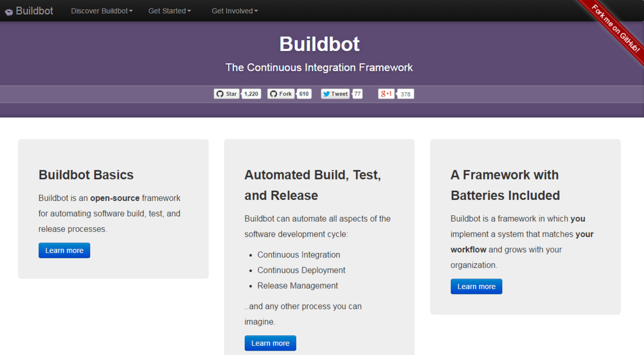The height and width of the screenshot is (355, 644).
Task: Click the large Buildbot page title
Action: pos(320,44)
